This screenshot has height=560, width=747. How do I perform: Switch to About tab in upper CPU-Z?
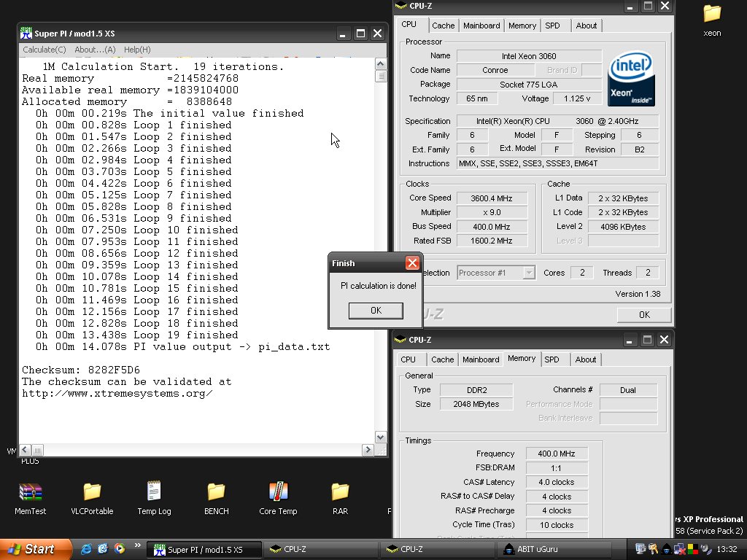tap(586, 26)
